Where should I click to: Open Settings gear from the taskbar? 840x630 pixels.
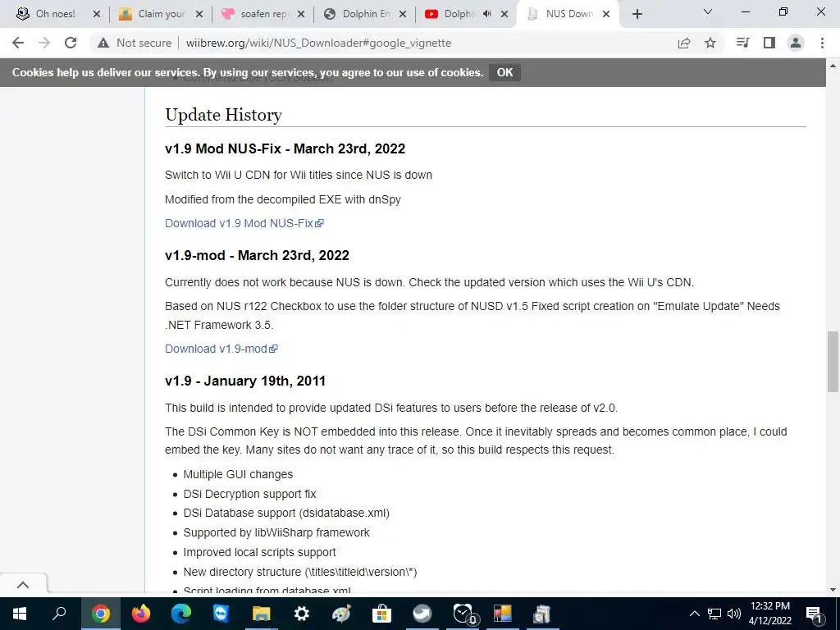pos(302,614)
